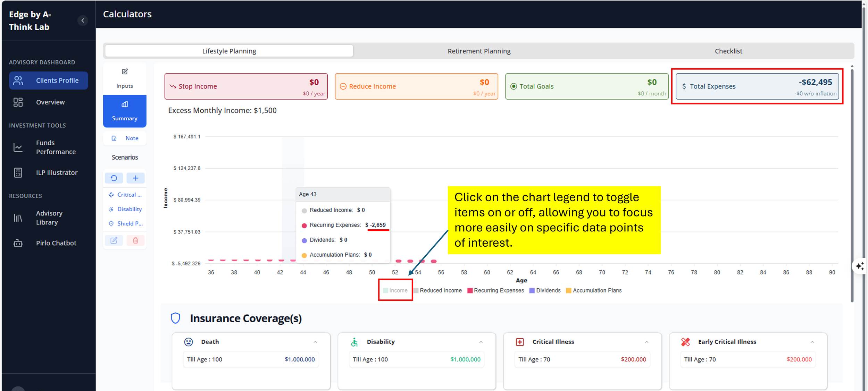
Task: Toggle the Accumulation Plans legend item
Action: pyautogui.click(x=594, y=290)
